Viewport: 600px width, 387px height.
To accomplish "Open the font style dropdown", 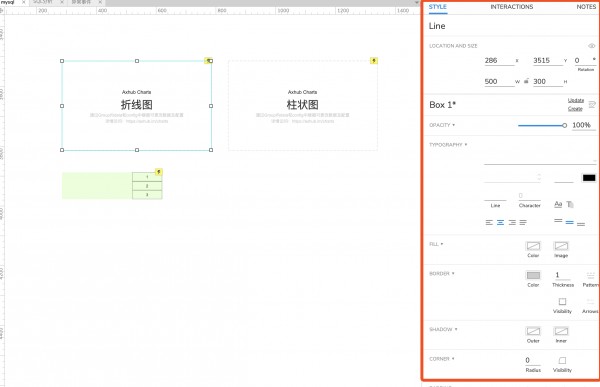I will pyautogui.click(x=512, y=177).
